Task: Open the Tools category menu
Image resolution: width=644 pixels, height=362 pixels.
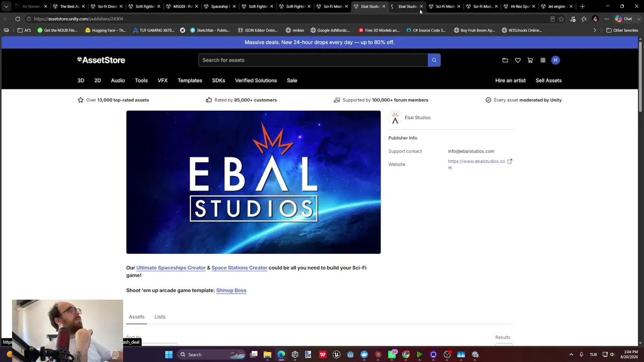Action: tap(141, 80)
